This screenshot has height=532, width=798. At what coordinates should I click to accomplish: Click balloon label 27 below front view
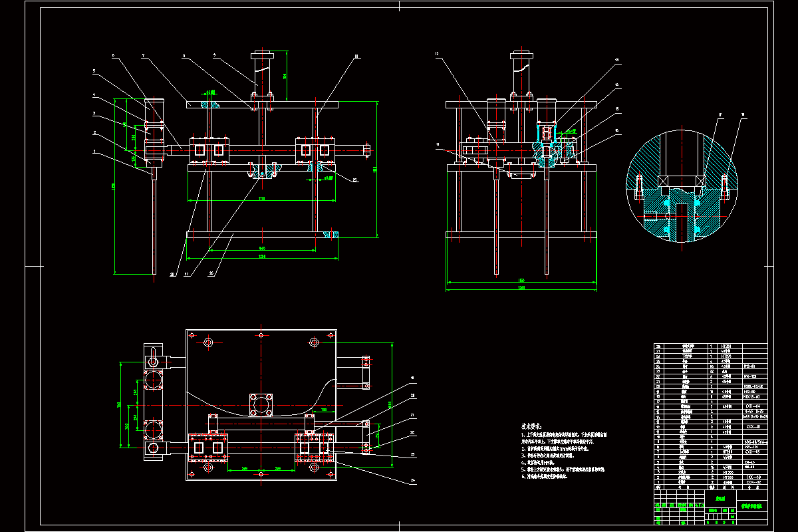[x=186, y=273]
